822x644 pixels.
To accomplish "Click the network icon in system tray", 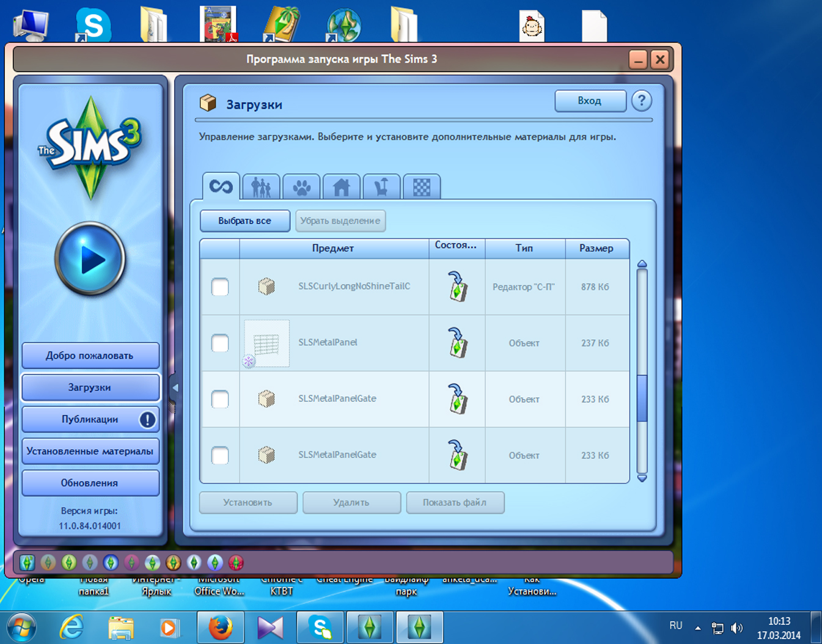I will [x=717, y=628].
